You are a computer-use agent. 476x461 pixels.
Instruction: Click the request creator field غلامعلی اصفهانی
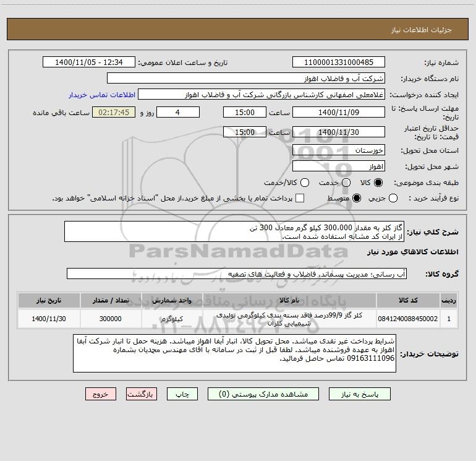tap(261, 95)
